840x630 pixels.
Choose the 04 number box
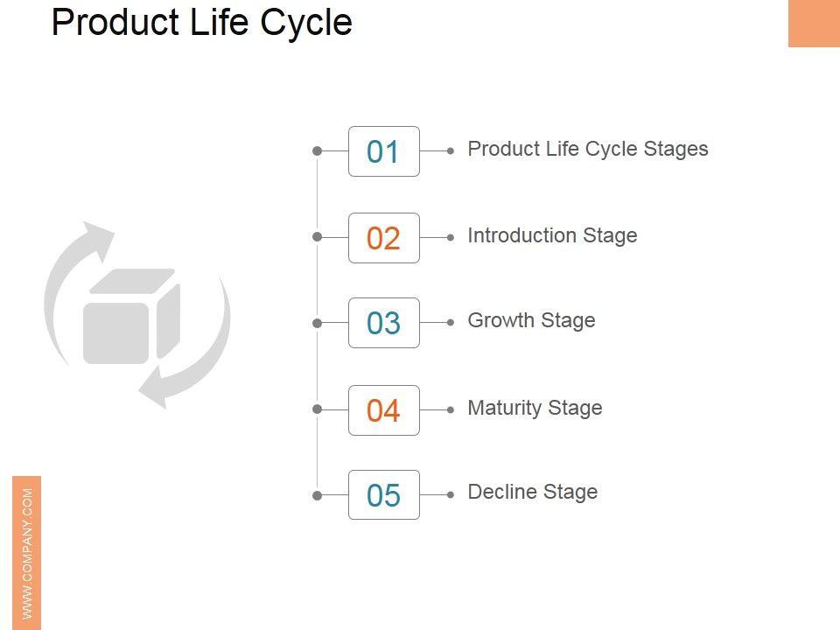(384, 410)
